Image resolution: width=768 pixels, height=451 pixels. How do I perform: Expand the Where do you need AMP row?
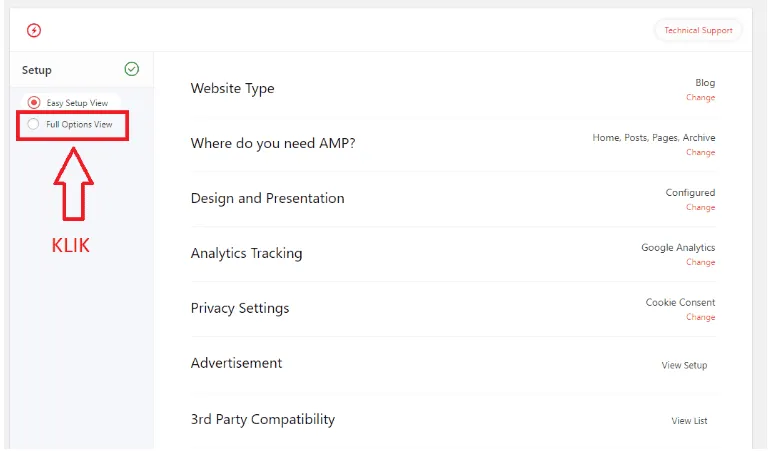(x=273, y=143)
